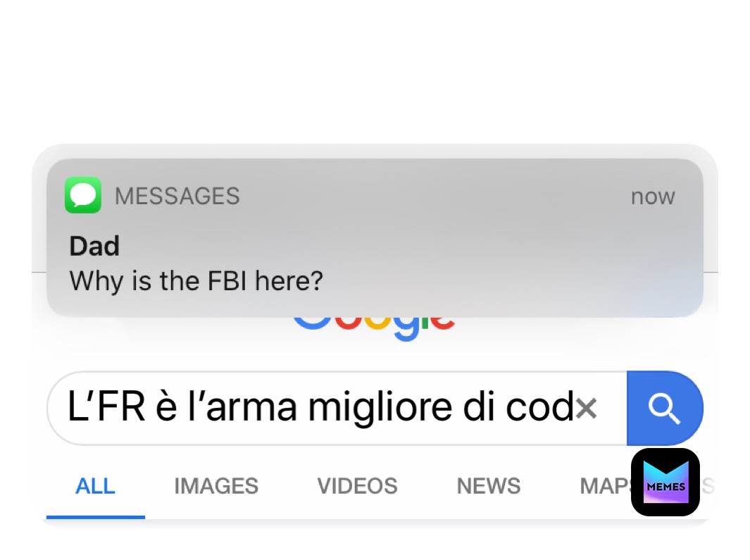The height and width of the screenshot is (560, 750).
Task: Go to the MAPS tab
Action: tap(605, 486)
